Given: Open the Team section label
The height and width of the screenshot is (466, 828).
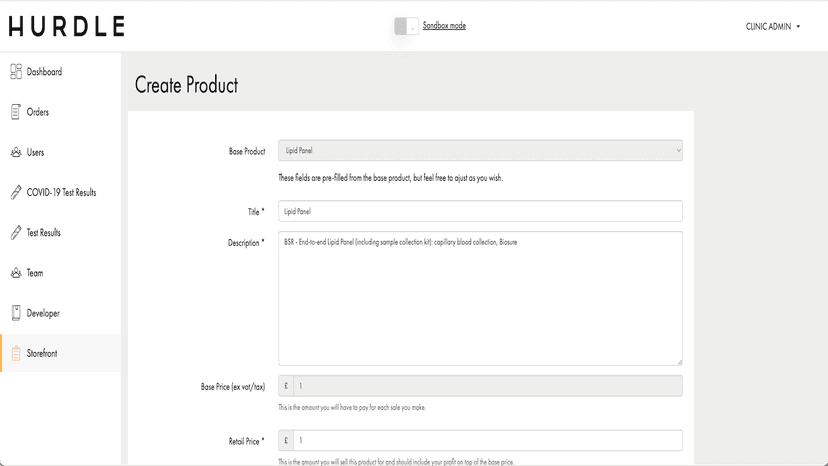Looking at the screenshot, I should tap(35, 273).
